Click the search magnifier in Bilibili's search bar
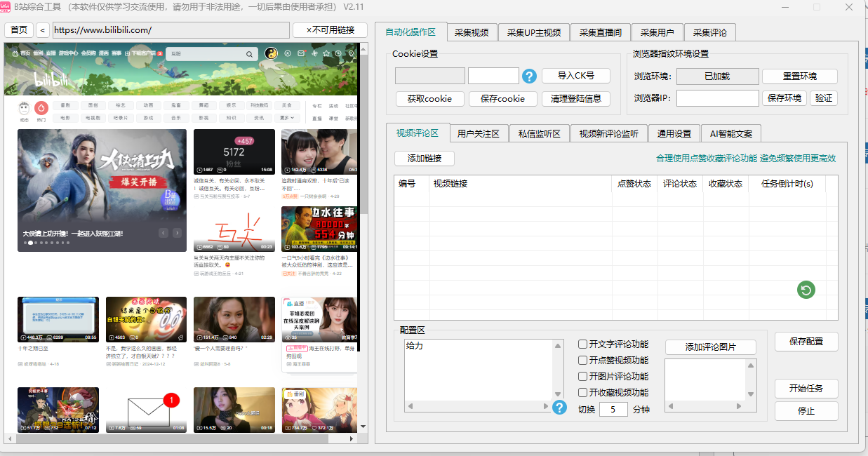Viewport: 868px width, 456px height. (x=249, y=53)
